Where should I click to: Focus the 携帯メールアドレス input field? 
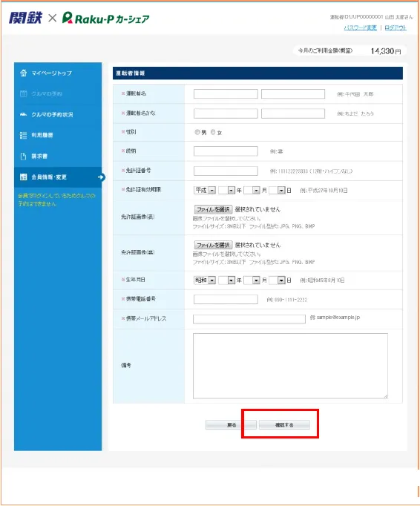click(249, 319)
